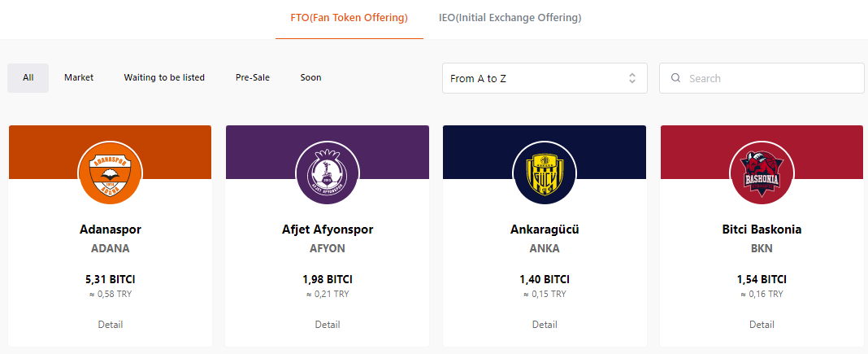Click the Bitci Baskonia team logo
The height and width of the screenshot is (354, 868).
[x=762, y=173]
